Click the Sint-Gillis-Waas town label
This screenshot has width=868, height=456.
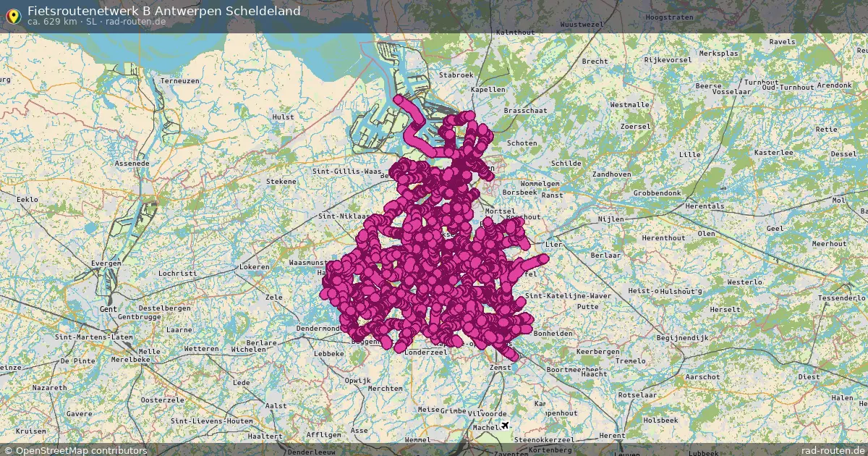[346, 172]
